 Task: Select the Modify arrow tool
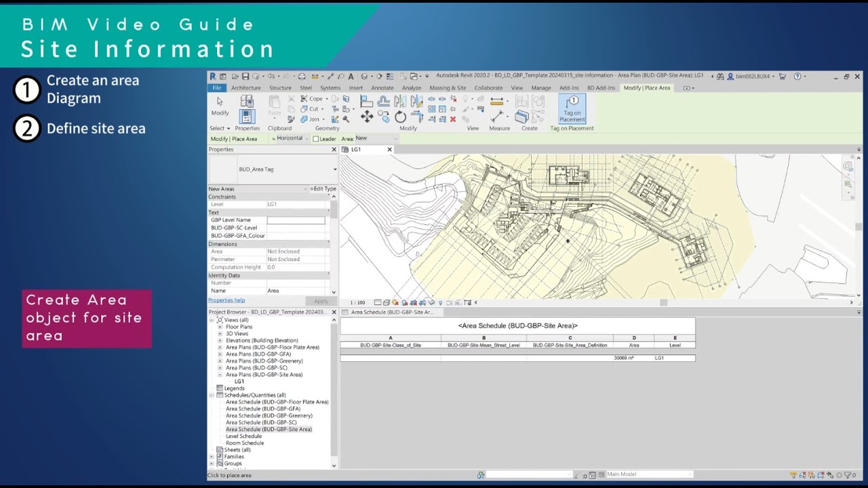tap(220, 106)
